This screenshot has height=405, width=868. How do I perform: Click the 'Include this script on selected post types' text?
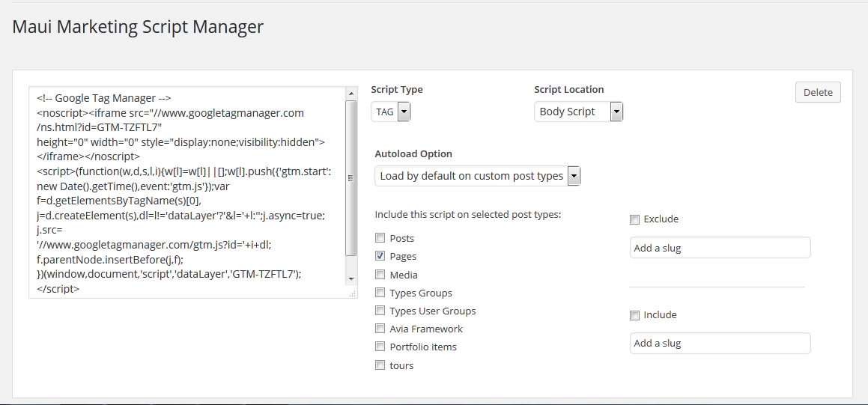468,214
